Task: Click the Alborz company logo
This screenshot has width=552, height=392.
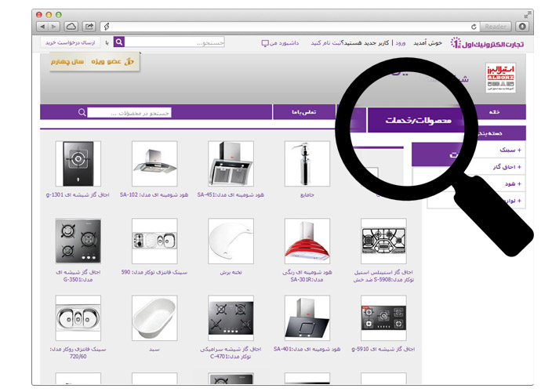Action: pyautogui.click(x=500, y=78)
